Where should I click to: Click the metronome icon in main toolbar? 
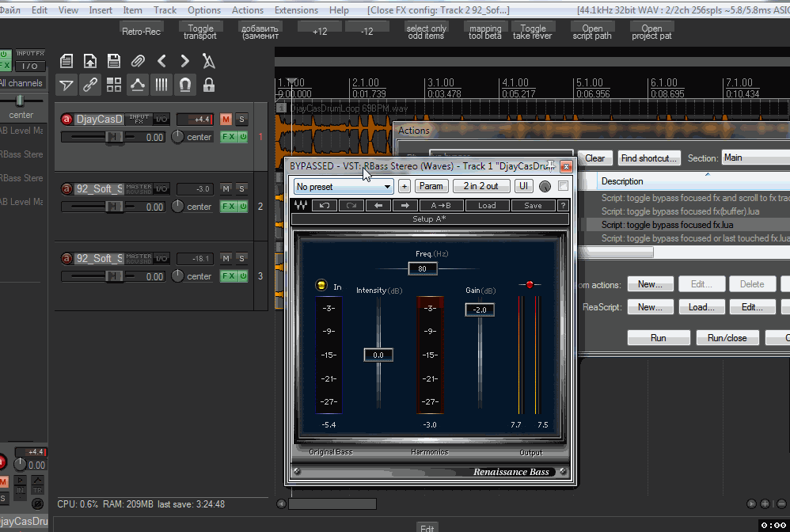click(x=209, y=61)
